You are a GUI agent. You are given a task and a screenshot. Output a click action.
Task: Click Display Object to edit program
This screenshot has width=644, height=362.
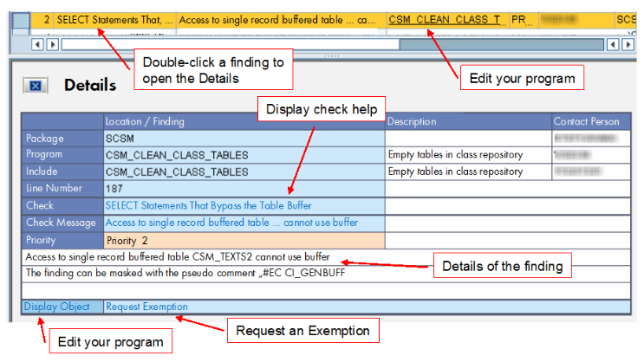coord(57,306)
